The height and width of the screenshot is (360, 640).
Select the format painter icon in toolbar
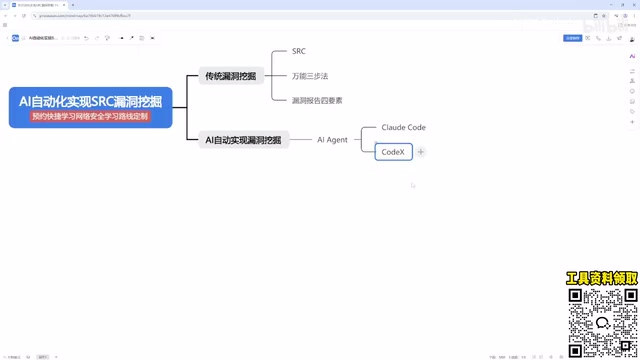click(x=107, y=38)
